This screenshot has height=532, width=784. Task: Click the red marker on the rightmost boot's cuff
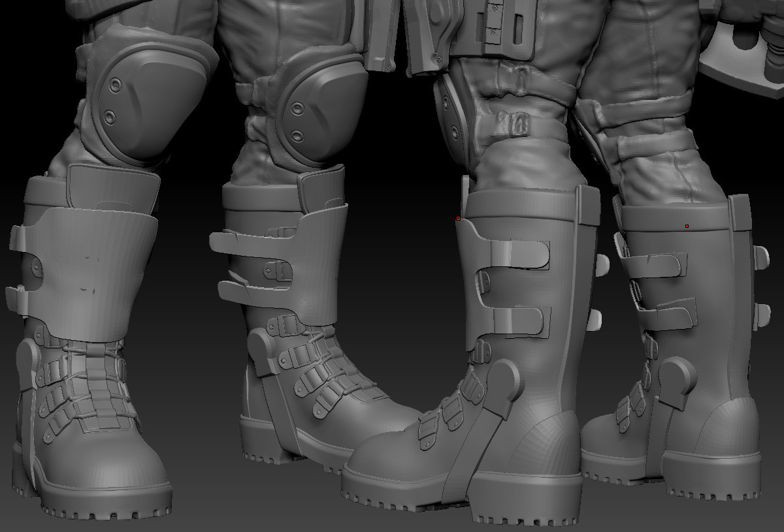point(687,227)
